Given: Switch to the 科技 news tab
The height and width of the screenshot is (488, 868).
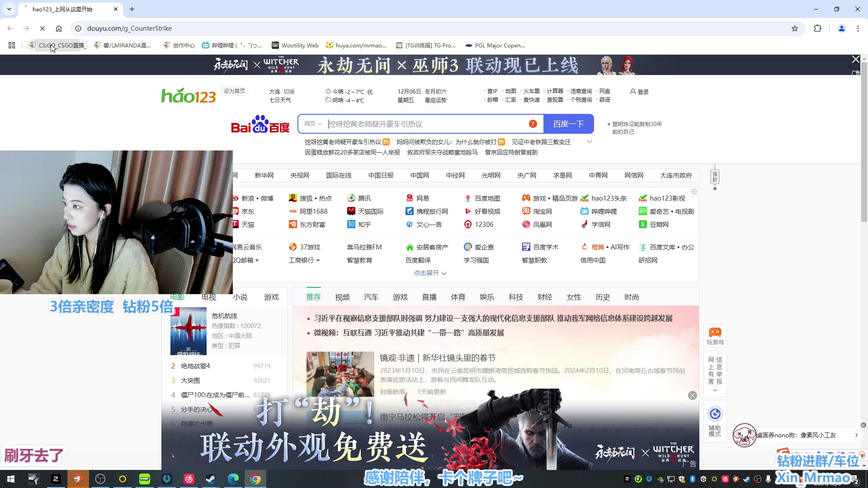Looking at the screenshot, I should 516,297.
